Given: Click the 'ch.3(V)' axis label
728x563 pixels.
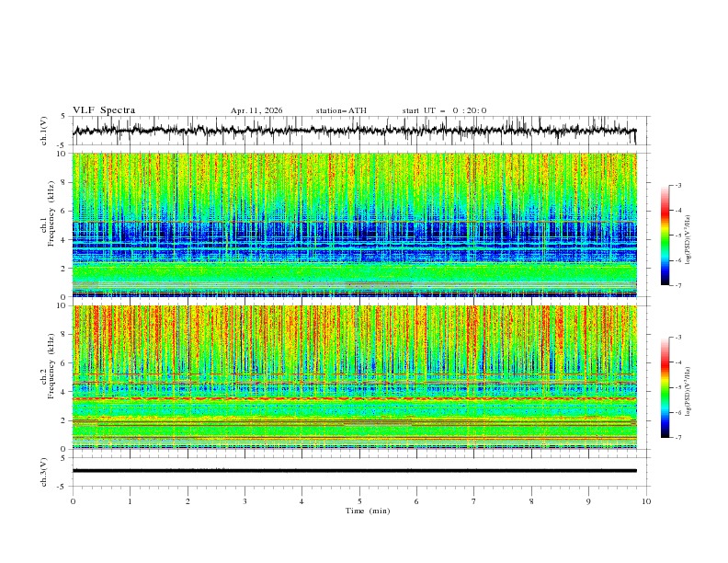Looking at the screenshot, I should pos(44,472).
